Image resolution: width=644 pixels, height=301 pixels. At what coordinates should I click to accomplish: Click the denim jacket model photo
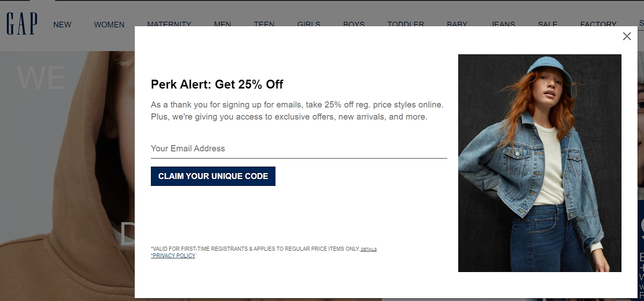539,163
